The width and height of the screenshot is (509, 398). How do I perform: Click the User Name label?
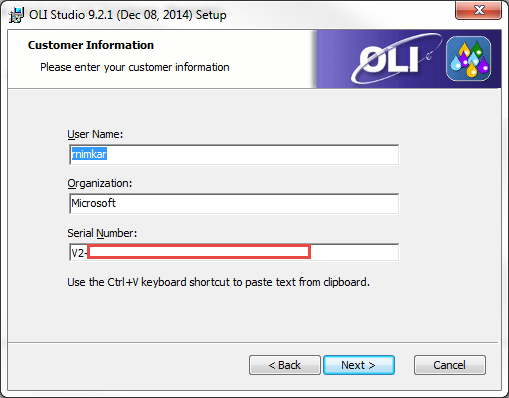[95, 134]
